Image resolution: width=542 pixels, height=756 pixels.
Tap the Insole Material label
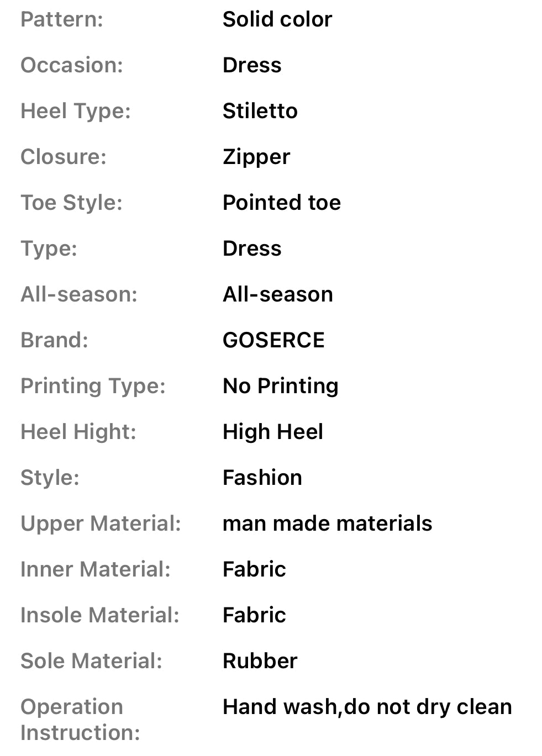tap(100, 615)
